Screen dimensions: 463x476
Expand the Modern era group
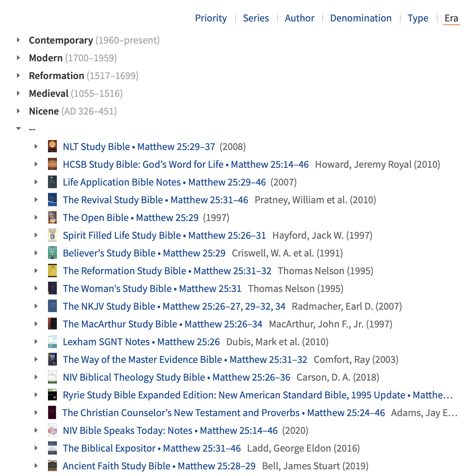(18, 58)
